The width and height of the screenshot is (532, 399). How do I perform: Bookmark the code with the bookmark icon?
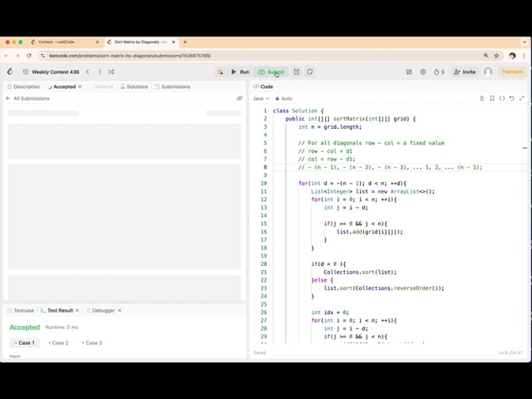click(x=492, y=98)
